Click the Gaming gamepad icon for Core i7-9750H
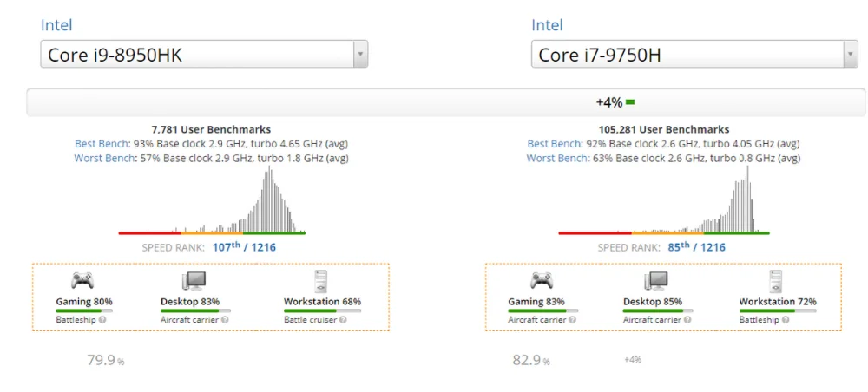 pyautogui.click(x=543, y=280)
